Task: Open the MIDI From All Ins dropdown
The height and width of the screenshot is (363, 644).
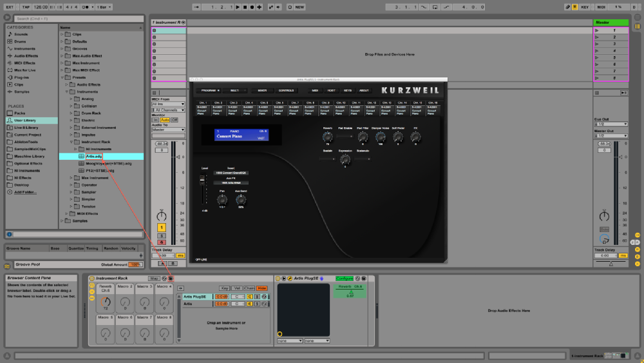Action: 168,104
